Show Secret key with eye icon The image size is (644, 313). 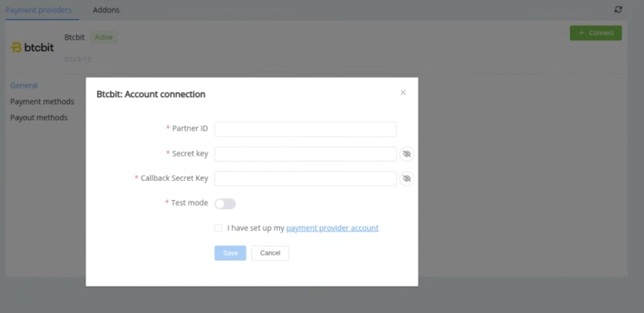coord(407,154)
